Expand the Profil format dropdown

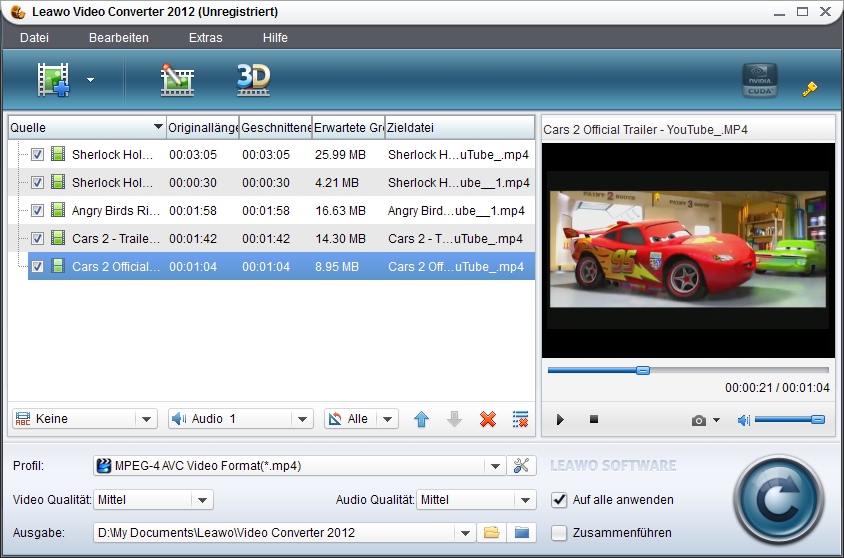click(x=494, y=466)
